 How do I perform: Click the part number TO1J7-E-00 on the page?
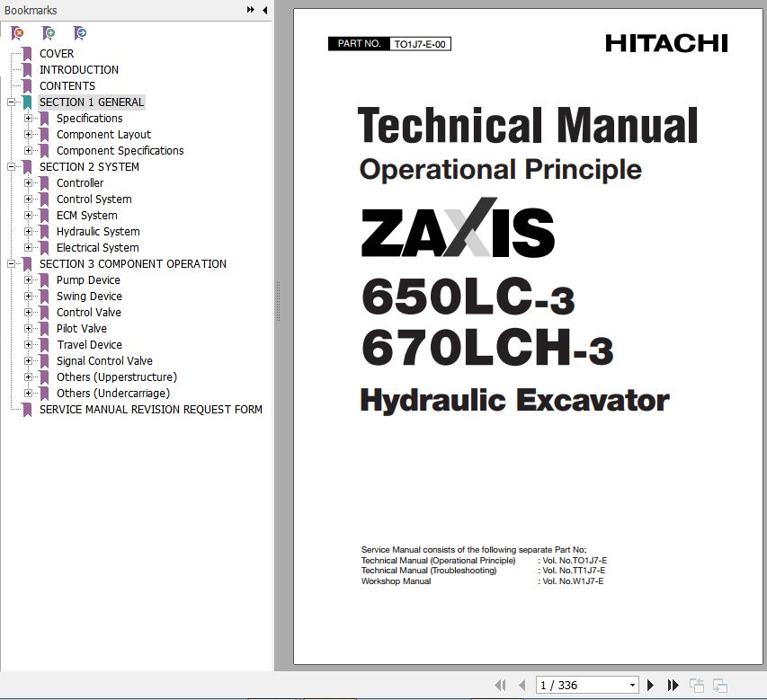[x=420, y=44]
